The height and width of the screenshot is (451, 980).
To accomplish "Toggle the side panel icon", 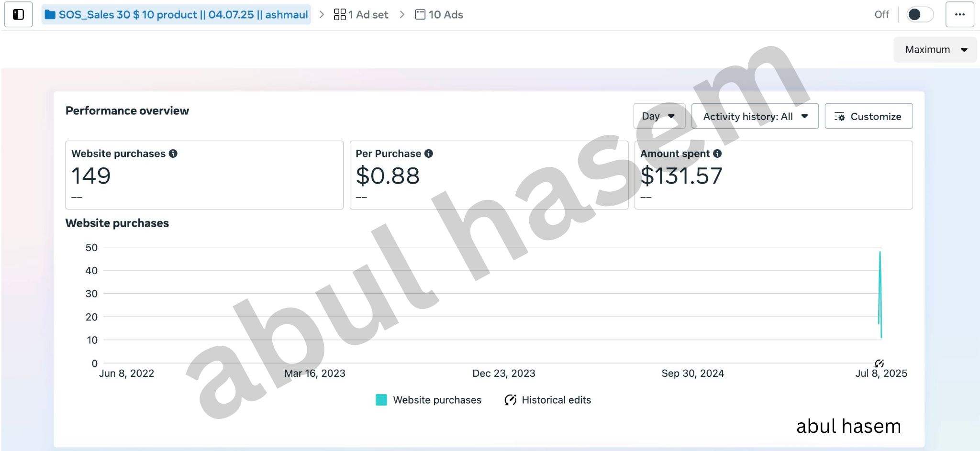I will [18, 14].
